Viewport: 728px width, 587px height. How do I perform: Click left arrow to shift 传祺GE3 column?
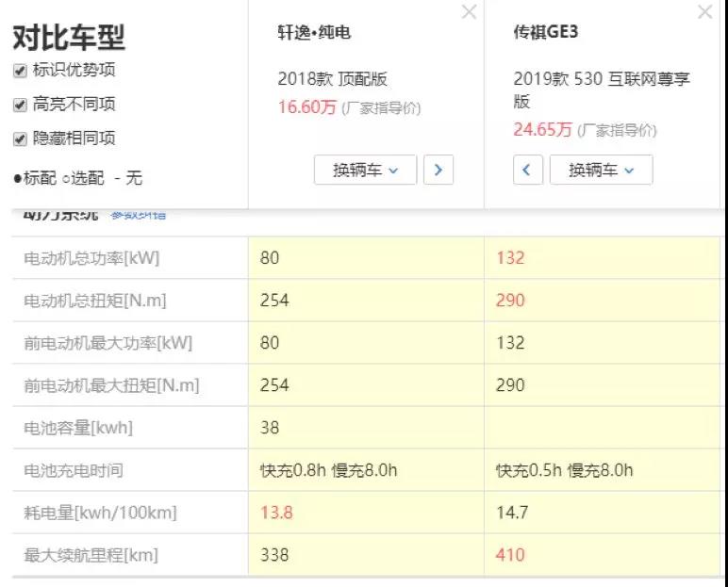pyautogui.click(x=527, y=170)
